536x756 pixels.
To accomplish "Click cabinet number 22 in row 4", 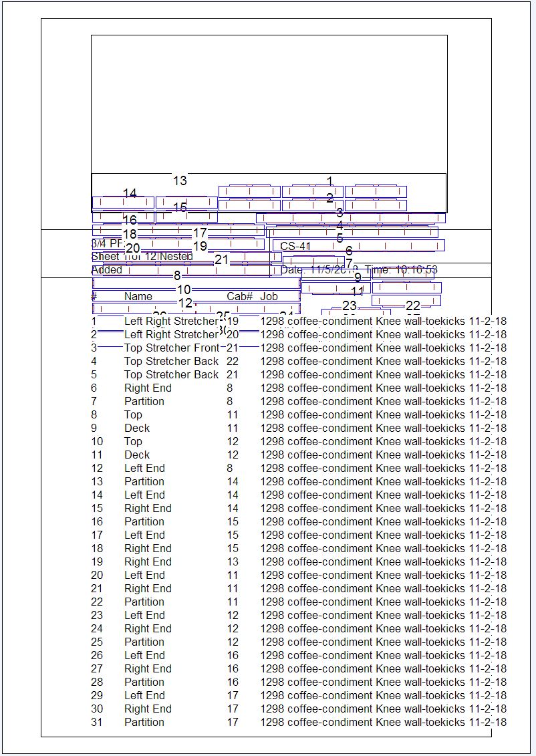I will coord(233,361).
